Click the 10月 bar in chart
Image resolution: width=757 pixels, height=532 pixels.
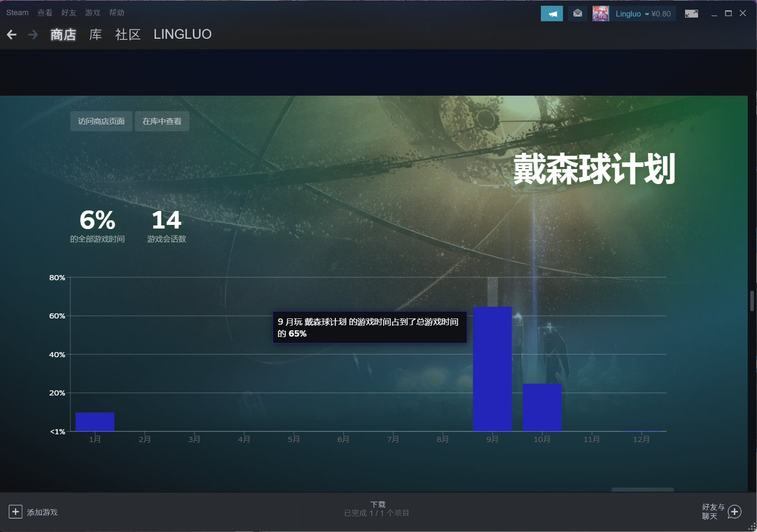coord(542,407)
